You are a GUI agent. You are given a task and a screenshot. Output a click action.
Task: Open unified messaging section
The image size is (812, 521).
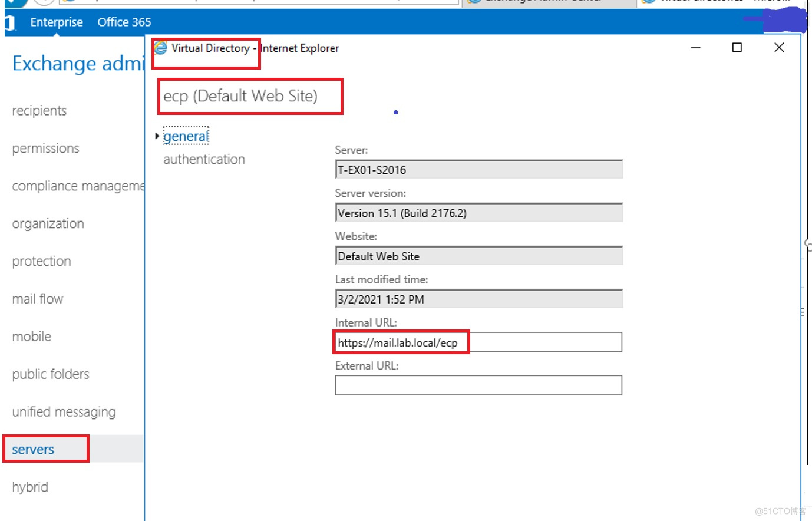[x=64, y=412]
